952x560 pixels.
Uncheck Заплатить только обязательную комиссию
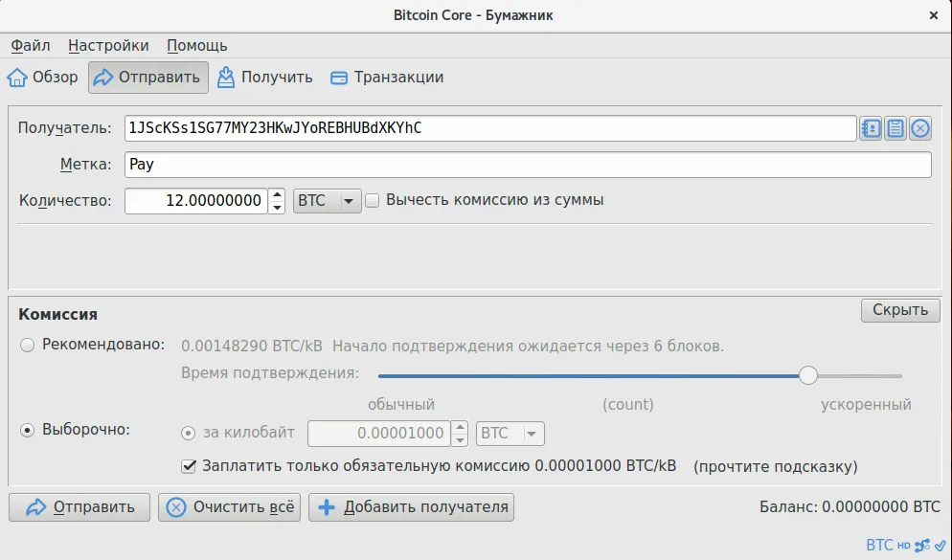coord(189,466)
